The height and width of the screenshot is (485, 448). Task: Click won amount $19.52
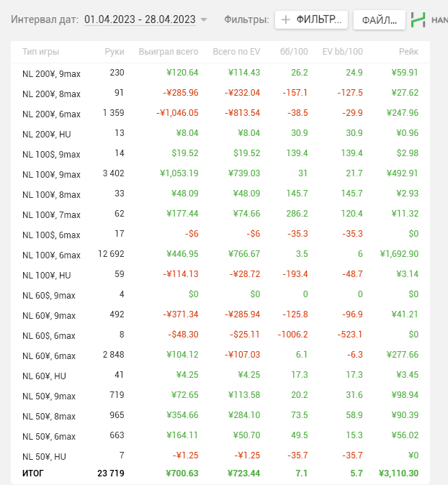tap(185, 153)
